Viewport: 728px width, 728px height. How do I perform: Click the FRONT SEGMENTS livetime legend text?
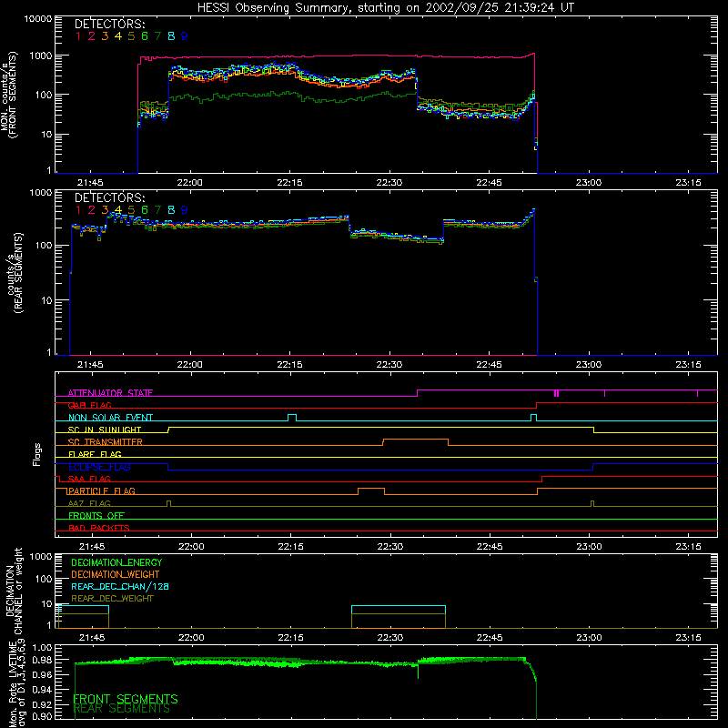(126, 699)
